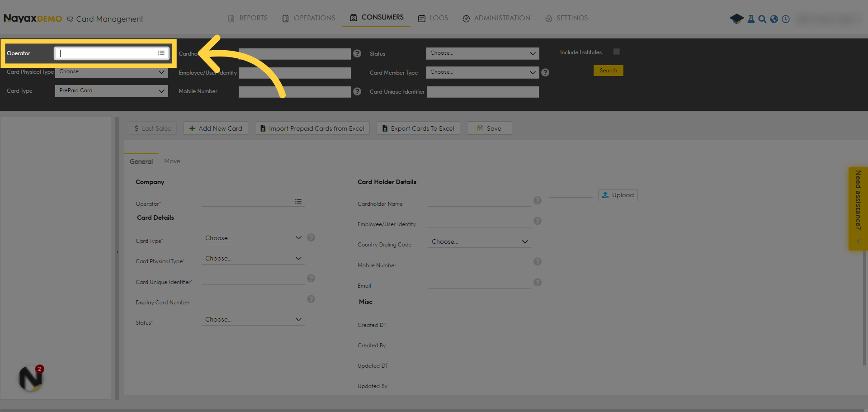Focus Card Unique Identifier field in Card Details
Viewport: 868px width, 412px height.
253,279
